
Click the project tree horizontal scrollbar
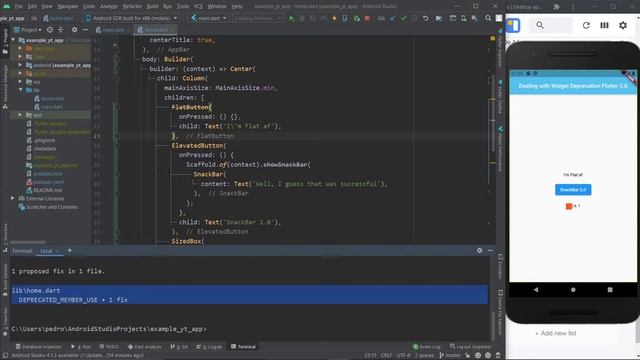[x=29, y=242]
